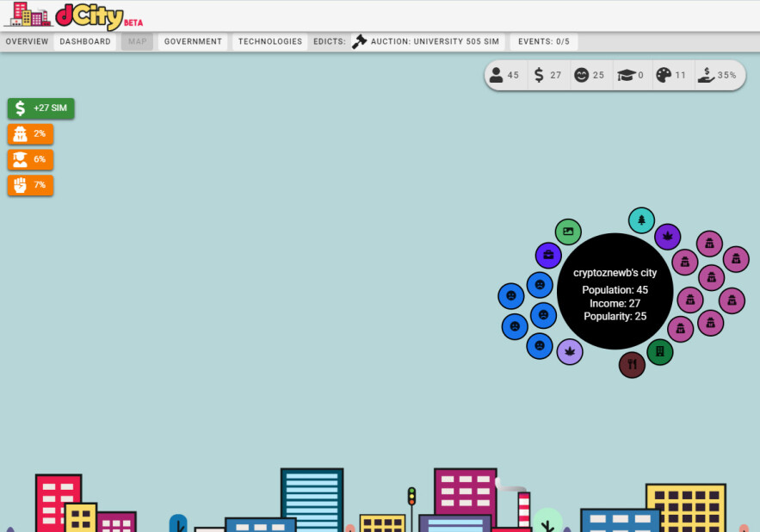Click the cryptoznewb's city central circle
The width and height of the screenshot is (760, 532).
615,292
